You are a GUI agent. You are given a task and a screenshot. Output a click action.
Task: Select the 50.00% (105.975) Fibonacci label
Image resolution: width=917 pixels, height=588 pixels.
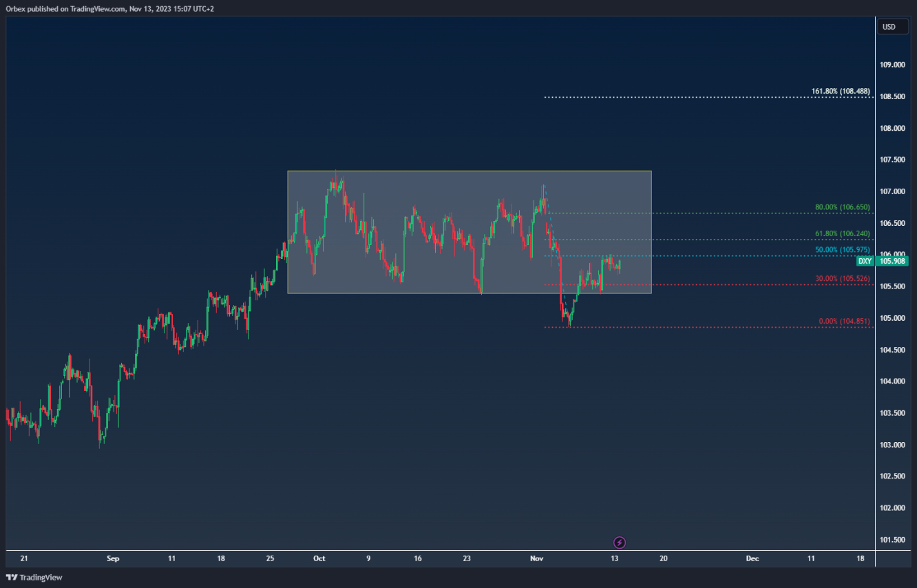[x=843, y=249]
